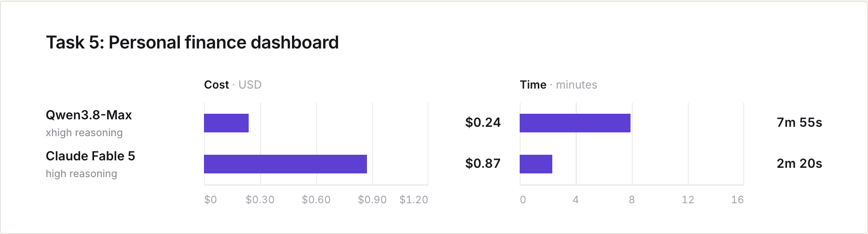Click the 12 tick on time axis

point(688,200)
